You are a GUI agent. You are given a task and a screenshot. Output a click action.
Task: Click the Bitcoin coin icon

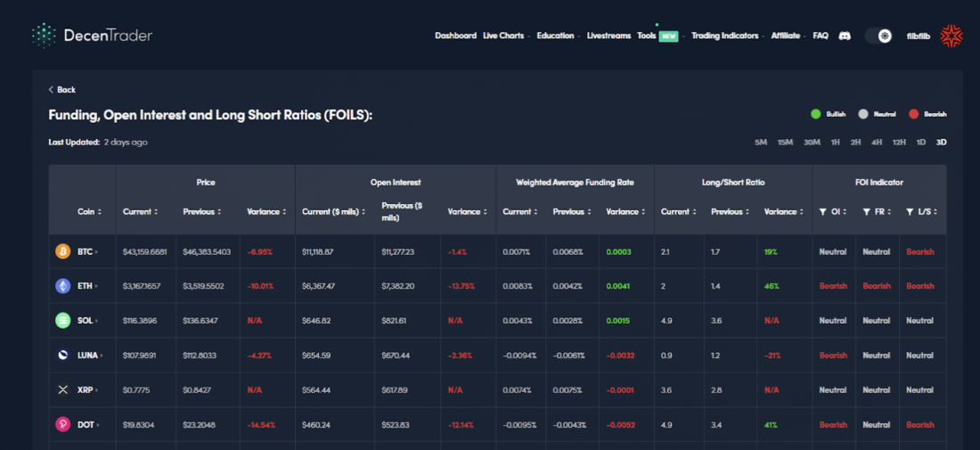pos(63,252)
